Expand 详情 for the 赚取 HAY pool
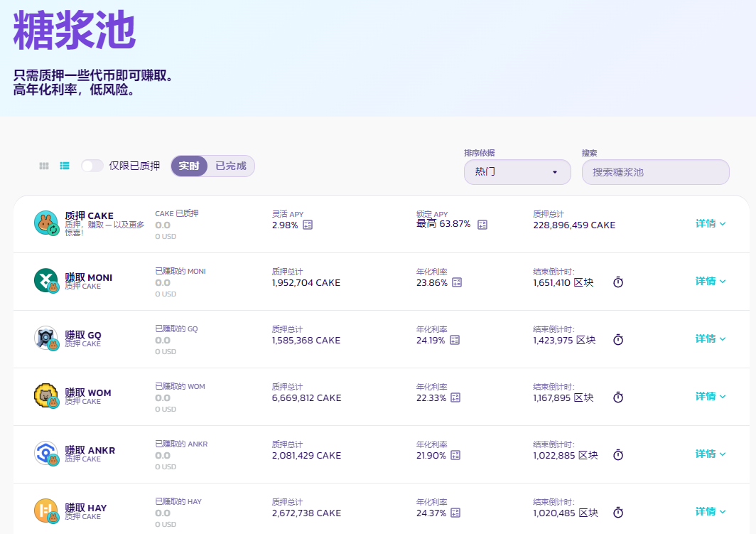756x534 pixels. tap(711, 511)
